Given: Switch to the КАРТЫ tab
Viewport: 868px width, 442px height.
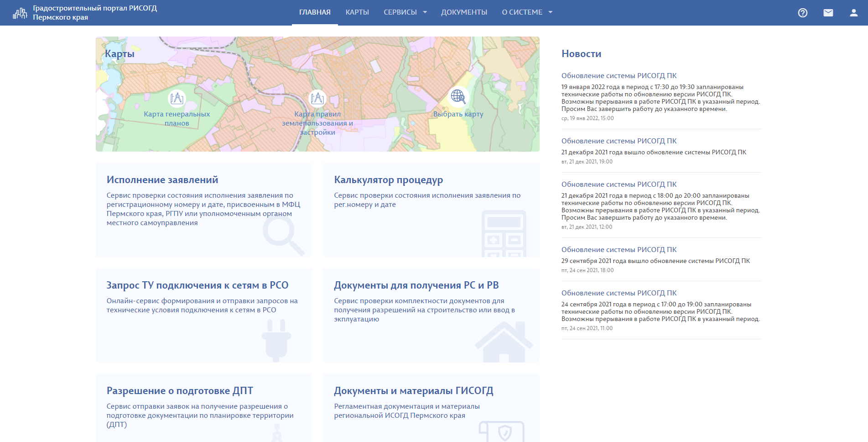Looking at the screenshot, I should [x=357, y=12].
